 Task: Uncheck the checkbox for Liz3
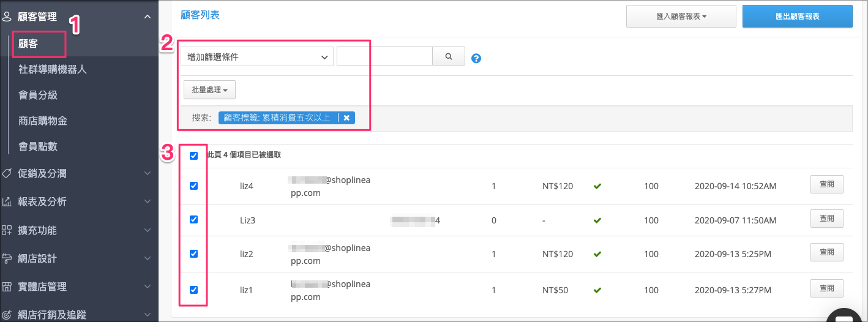[194, 219]
